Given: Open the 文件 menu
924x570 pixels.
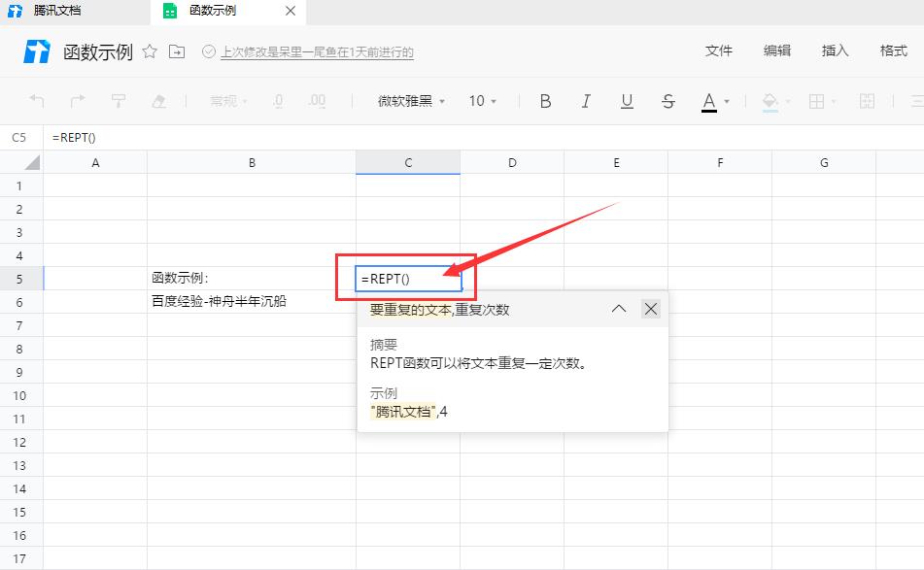Looking at the screenshot, I should tap(719, 50).
